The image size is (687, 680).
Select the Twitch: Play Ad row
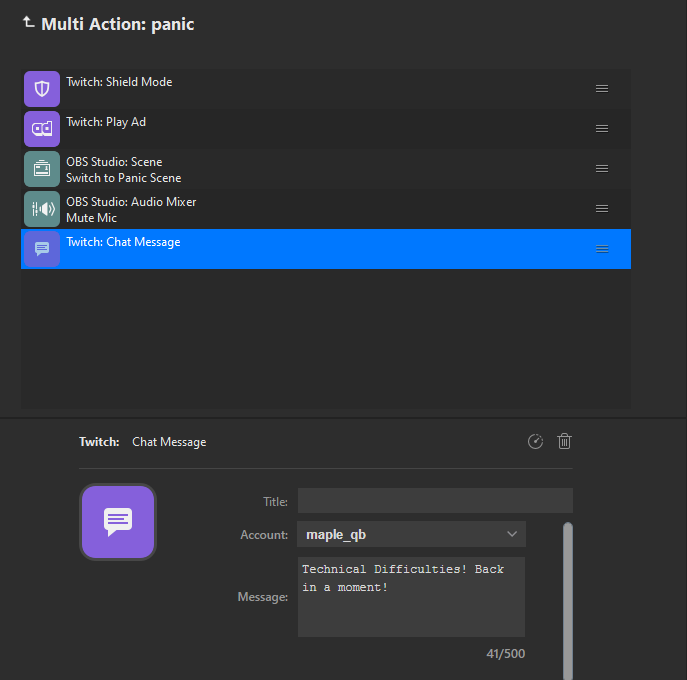point(326,129)
